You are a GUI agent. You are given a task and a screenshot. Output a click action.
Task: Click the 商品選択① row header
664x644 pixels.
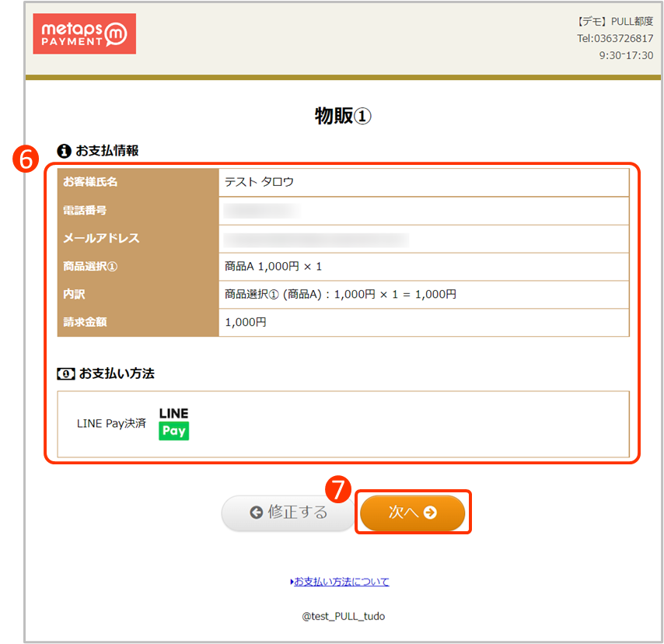89,267
